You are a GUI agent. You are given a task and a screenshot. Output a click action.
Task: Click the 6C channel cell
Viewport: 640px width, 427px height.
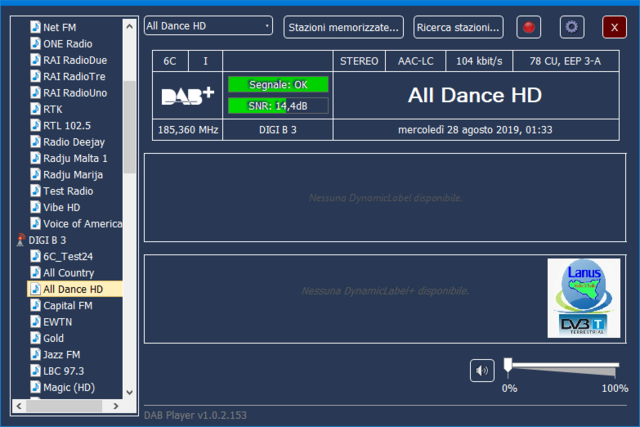170,61
